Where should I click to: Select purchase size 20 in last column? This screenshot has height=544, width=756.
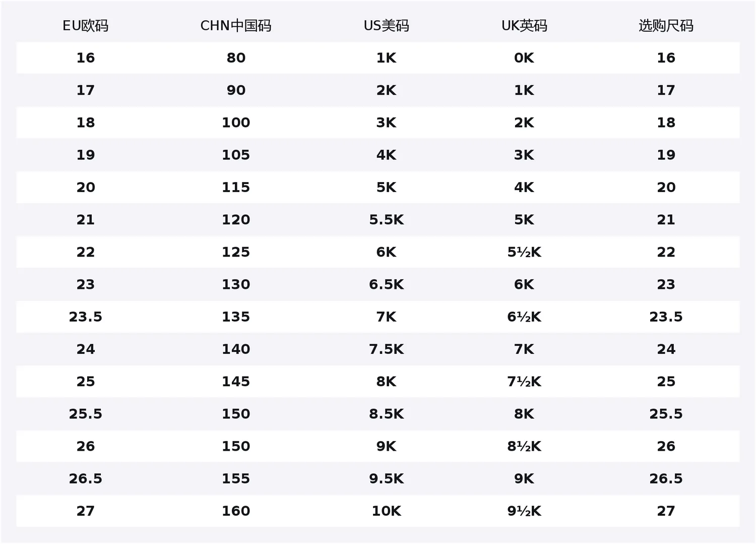click(x=666, y=188)
